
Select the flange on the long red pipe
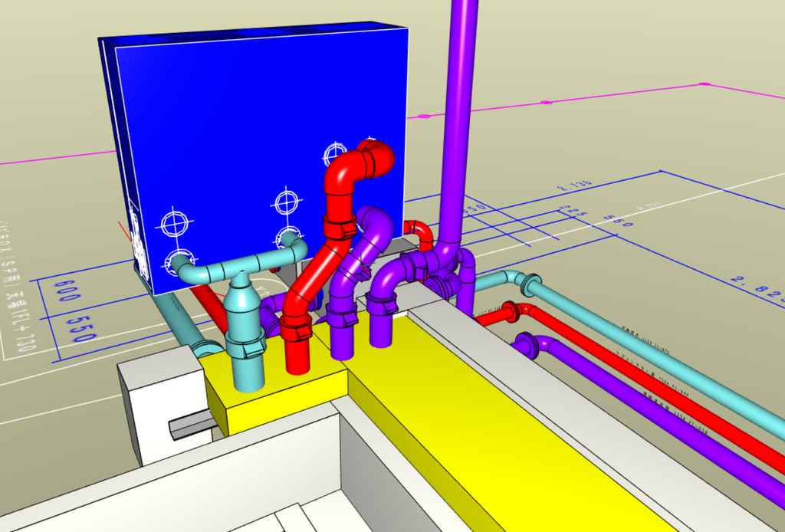[x=511, y=311]
